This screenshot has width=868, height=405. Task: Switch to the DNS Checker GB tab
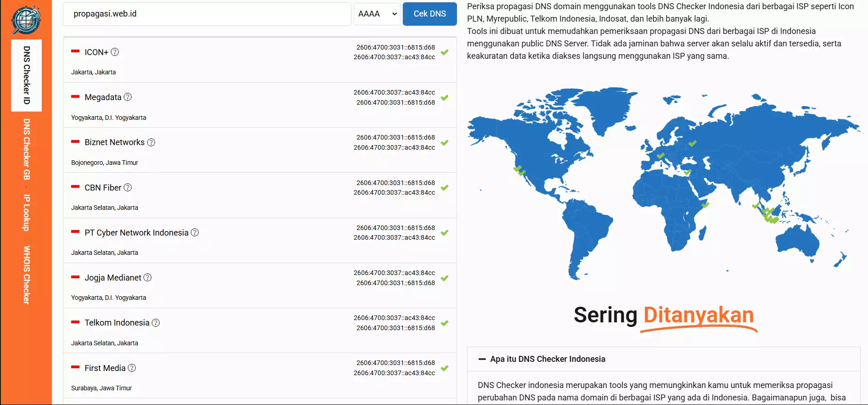[26, 149]
